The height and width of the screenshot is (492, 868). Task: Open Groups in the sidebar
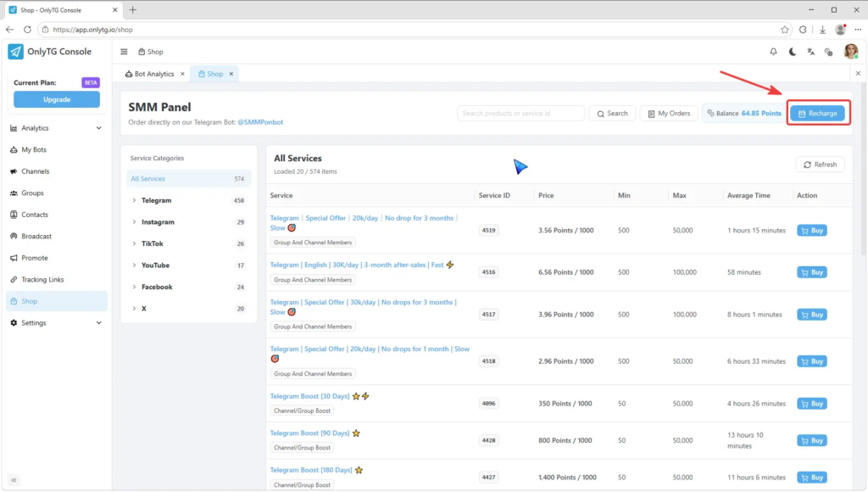(56, 193)
